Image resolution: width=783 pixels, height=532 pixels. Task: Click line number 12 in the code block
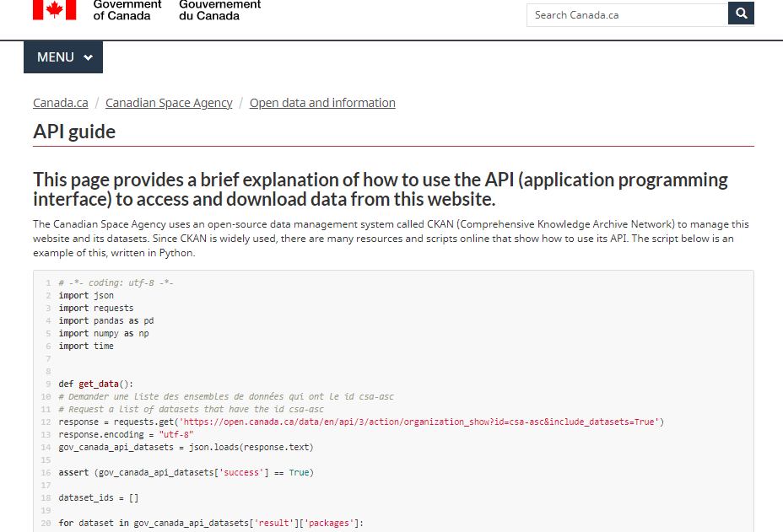point(47,422)
